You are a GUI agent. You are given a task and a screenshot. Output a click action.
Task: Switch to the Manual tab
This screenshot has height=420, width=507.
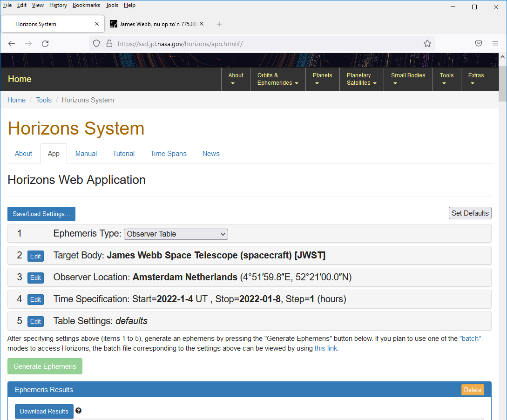click(x=86, y=154)
